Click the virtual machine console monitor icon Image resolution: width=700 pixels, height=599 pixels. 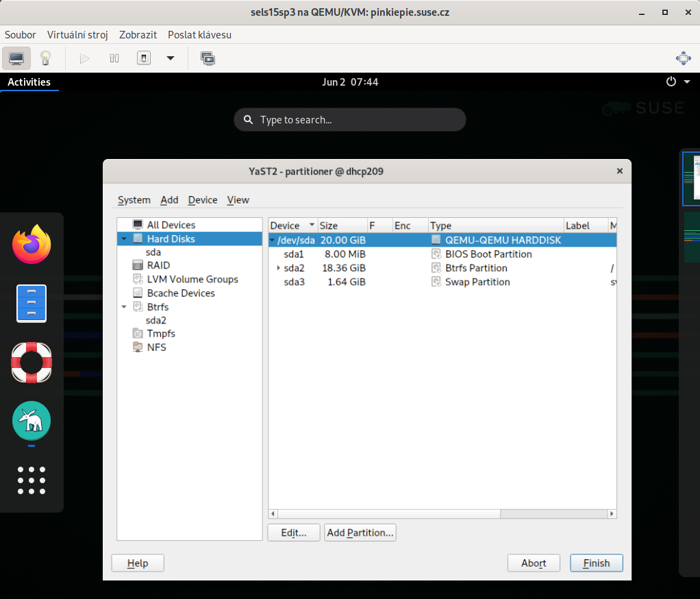pyautogui.click(x=16, y=58)
